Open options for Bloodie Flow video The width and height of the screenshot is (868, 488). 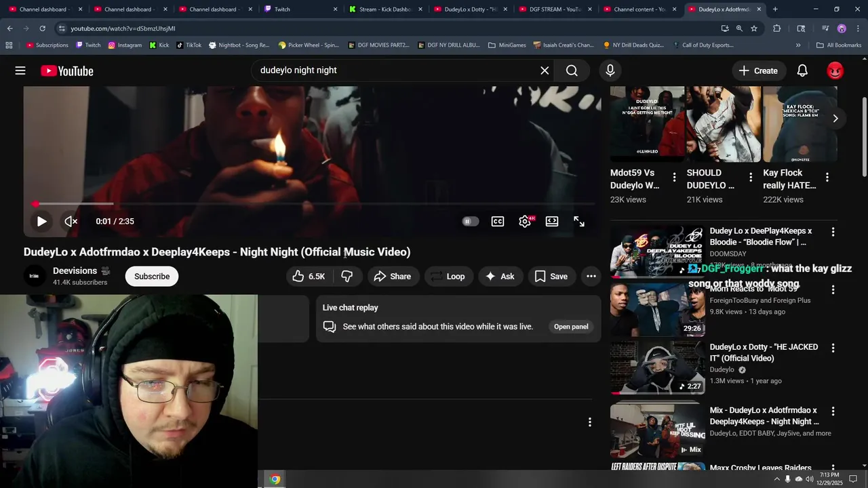pos(833,232)
